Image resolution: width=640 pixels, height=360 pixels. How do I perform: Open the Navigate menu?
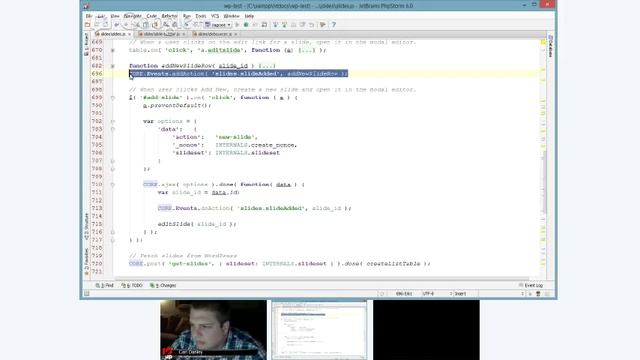pos(133,16)
